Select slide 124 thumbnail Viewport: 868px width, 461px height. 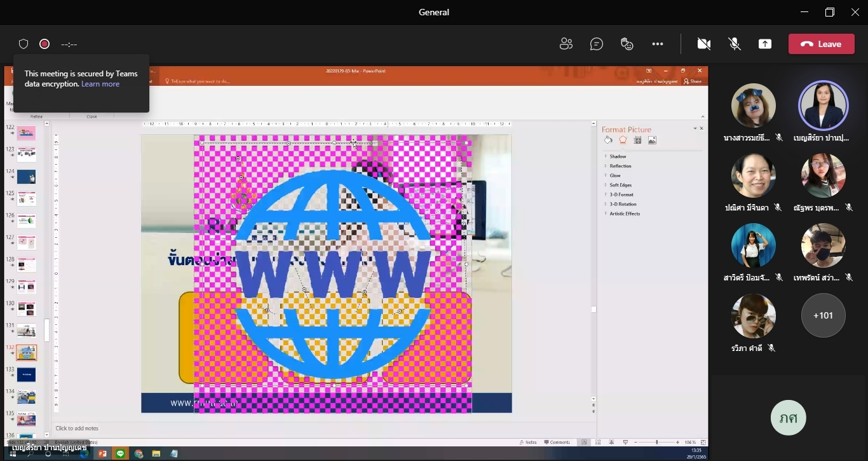(x=27, y=177)
